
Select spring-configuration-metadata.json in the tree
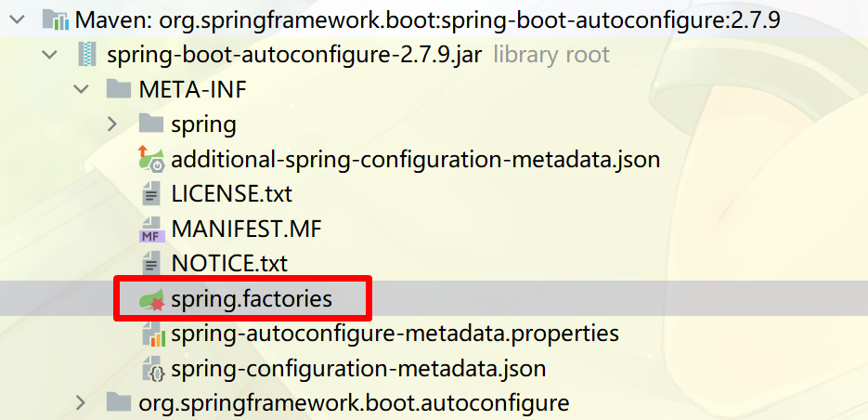click(358, 369)
